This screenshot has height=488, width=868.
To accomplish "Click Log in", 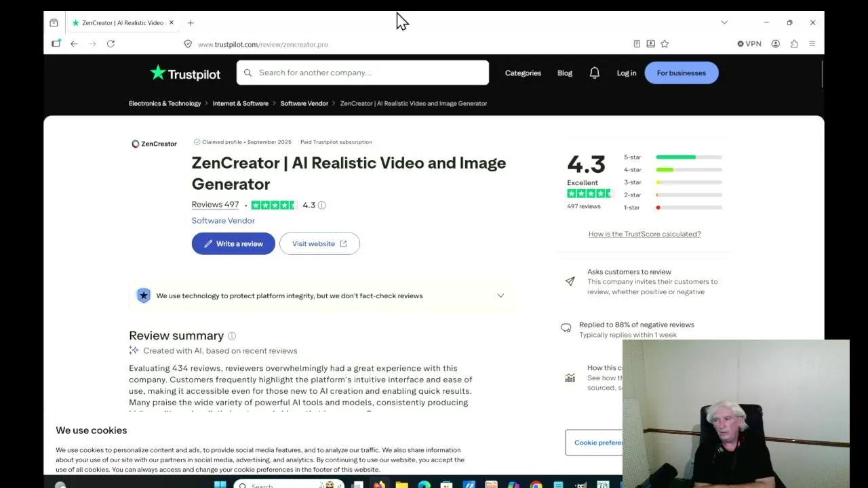I will [627, 73].
